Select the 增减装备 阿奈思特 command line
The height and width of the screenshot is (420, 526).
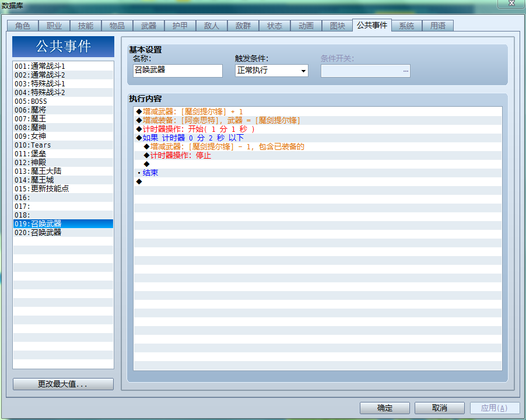click(x=318, y=120)
